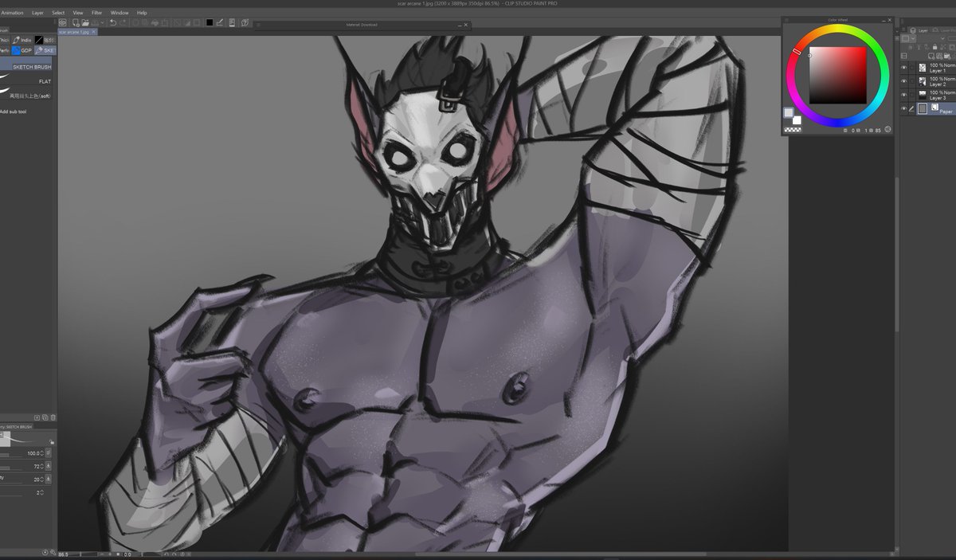Click the Open file folder icon
This screenshot has height=560, width=956.
tap(85, 23)
